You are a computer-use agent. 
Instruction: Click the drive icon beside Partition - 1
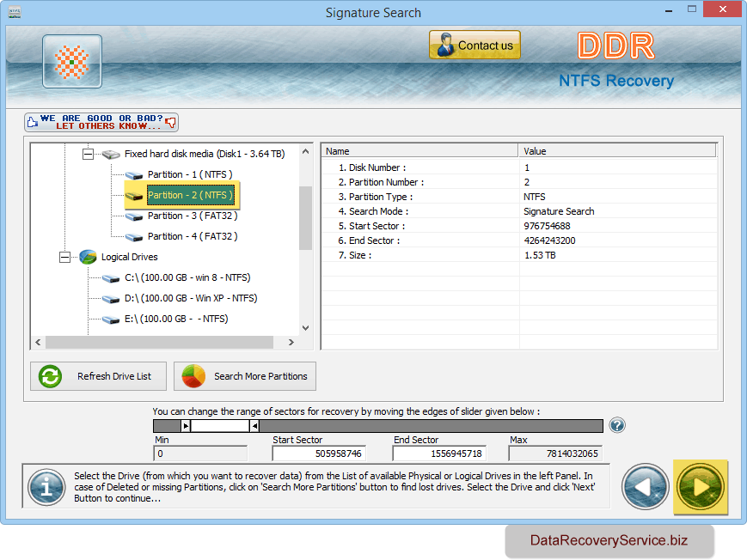134,175
